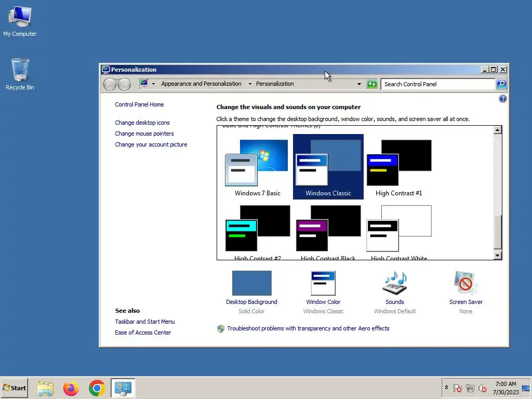Launch Google Chrome from the taskbar
The image size is (532, 399).
[97, 388]
